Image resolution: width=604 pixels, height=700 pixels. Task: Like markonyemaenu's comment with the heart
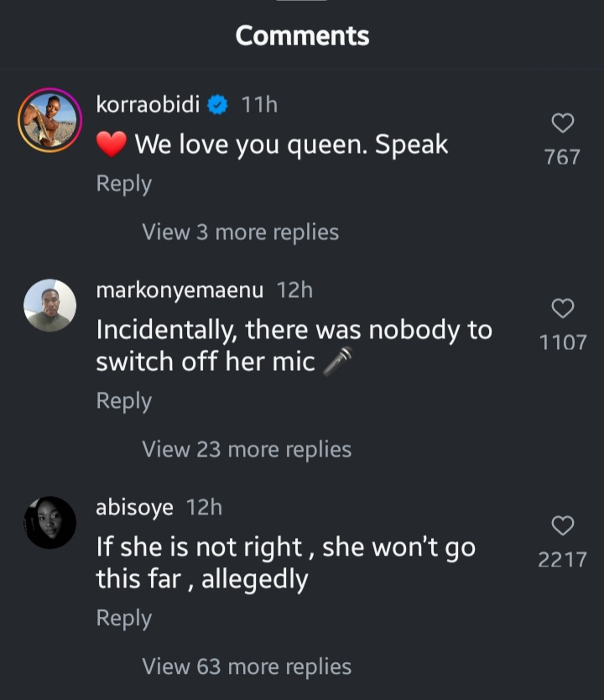[x=562, y=309]
